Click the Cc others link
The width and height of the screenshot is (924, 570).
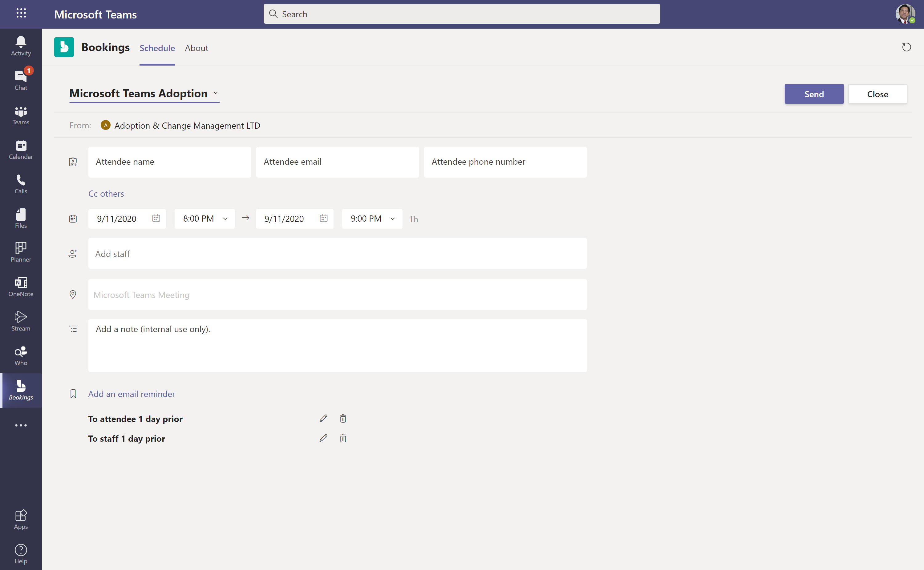106,193
